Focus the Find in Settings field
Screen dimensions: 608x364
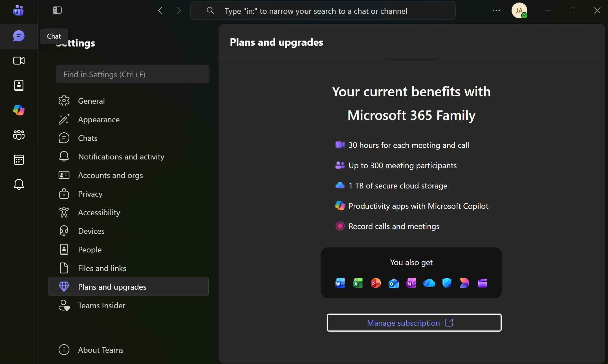133,74
